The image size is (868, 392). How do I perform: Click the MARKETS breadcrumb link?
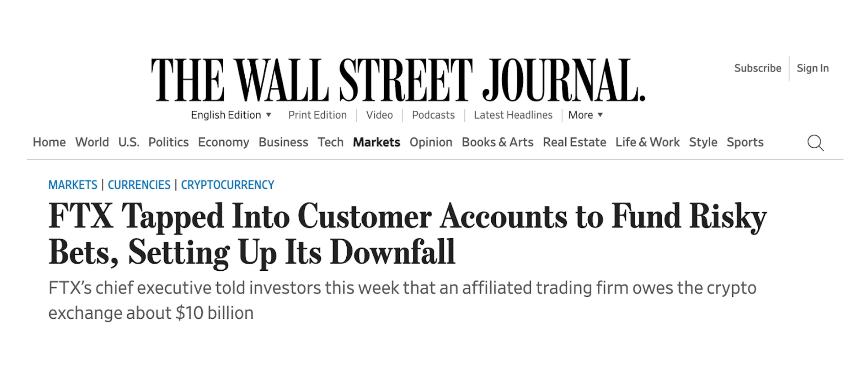coord(73,185)
